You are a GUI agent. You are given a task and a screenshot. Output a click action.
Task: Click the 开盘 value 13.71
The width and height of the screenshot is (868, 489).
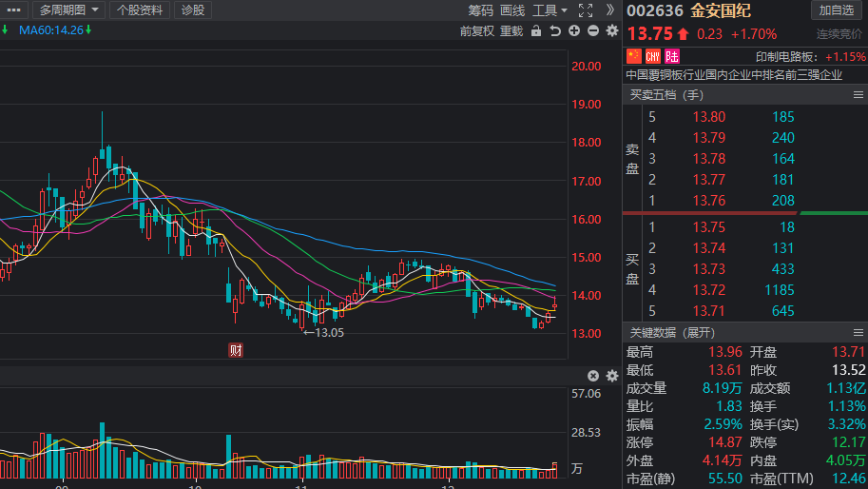848,352
